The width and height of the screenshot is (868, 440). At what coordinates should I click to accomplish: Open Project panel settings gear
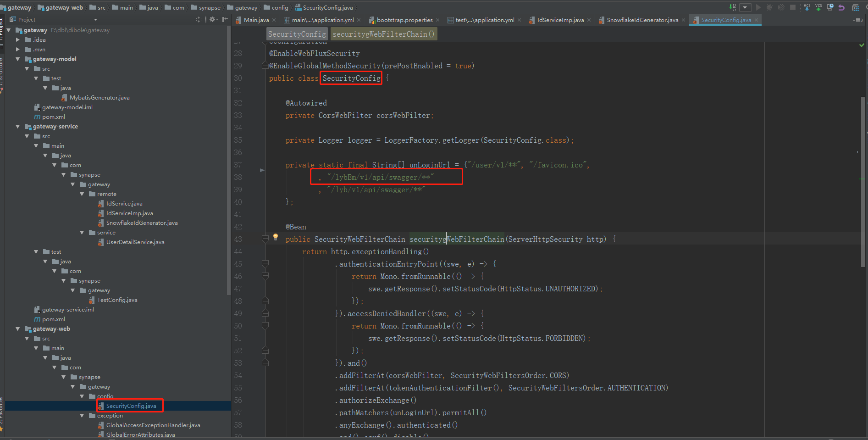[213, 19]
